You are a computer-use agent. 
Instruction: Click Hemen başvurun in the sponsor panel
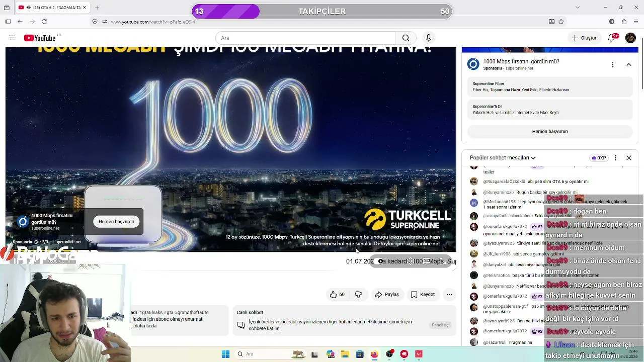[550, 131]
